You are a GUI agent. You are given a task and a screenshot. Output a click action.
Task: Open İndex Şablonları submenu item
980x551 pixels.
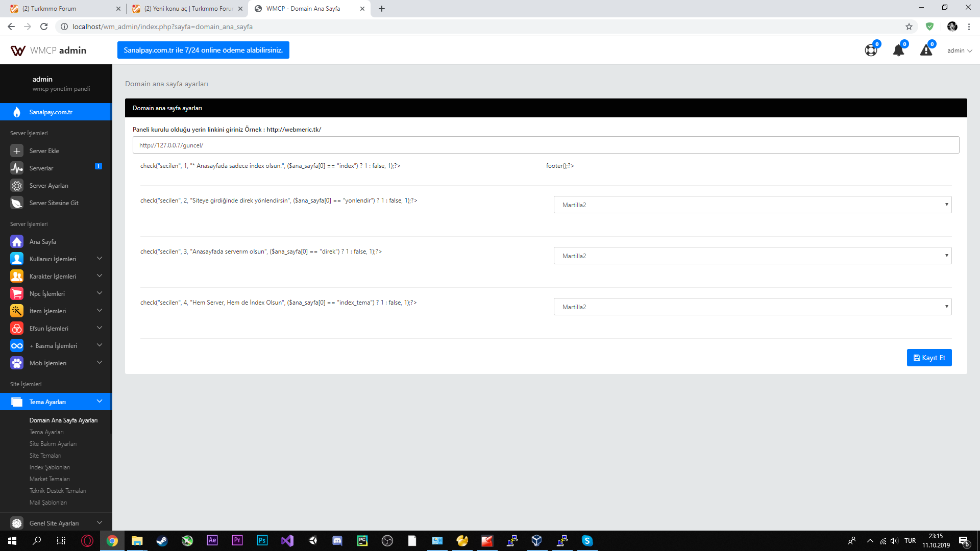pyautogui.click(x=50, y=467)
